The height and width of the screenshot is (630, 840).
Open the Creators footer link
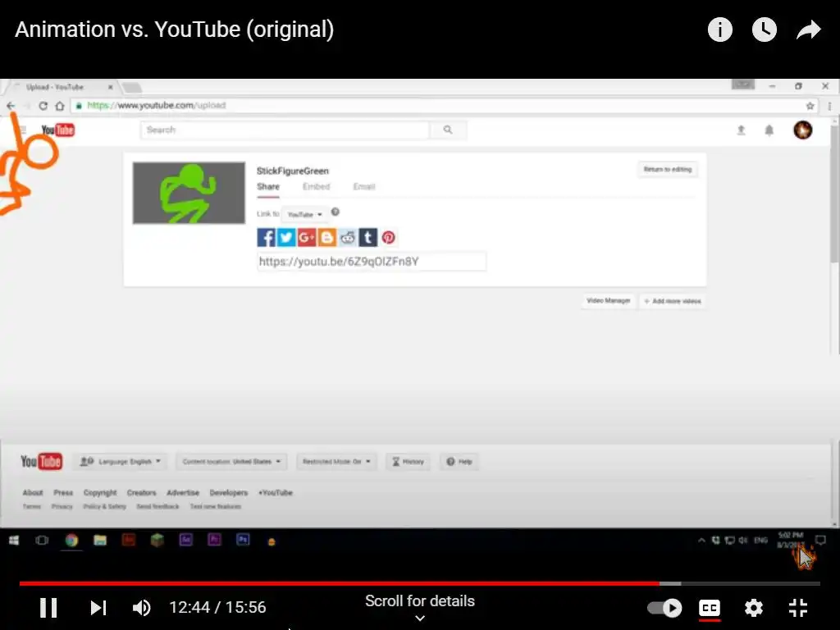tap(141, 492)
